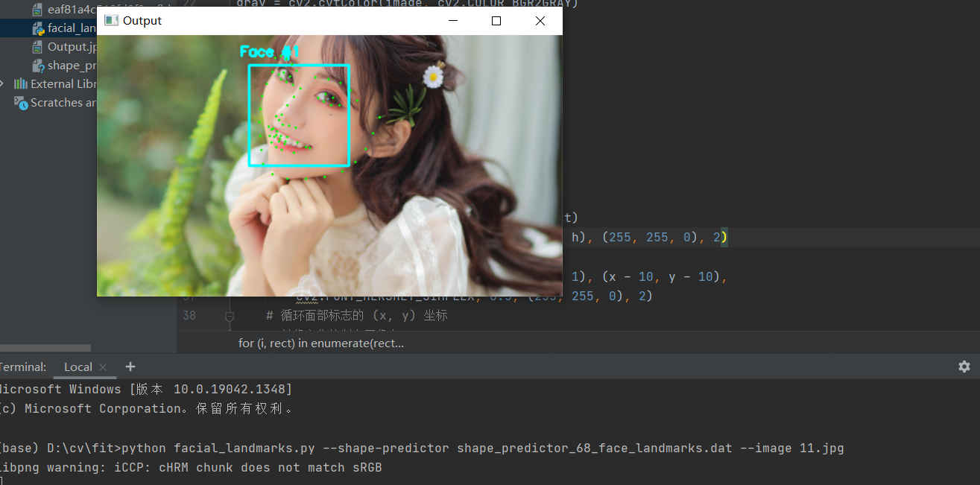The height and width of the screenshot is (485, 980).
Task: Select the Output.jpg file in project tree
Action: (72, 47)
